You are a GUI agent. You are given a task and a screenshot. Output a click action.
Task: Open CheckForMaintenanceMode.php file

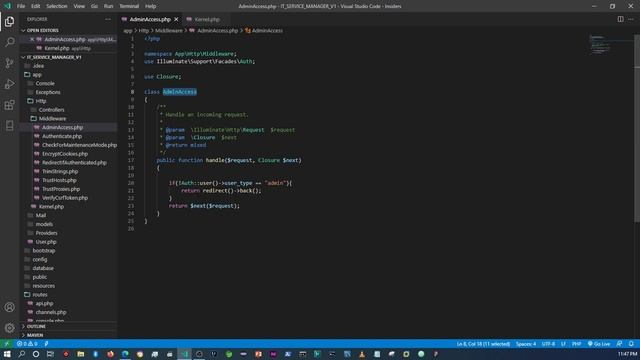click(79, 145)
